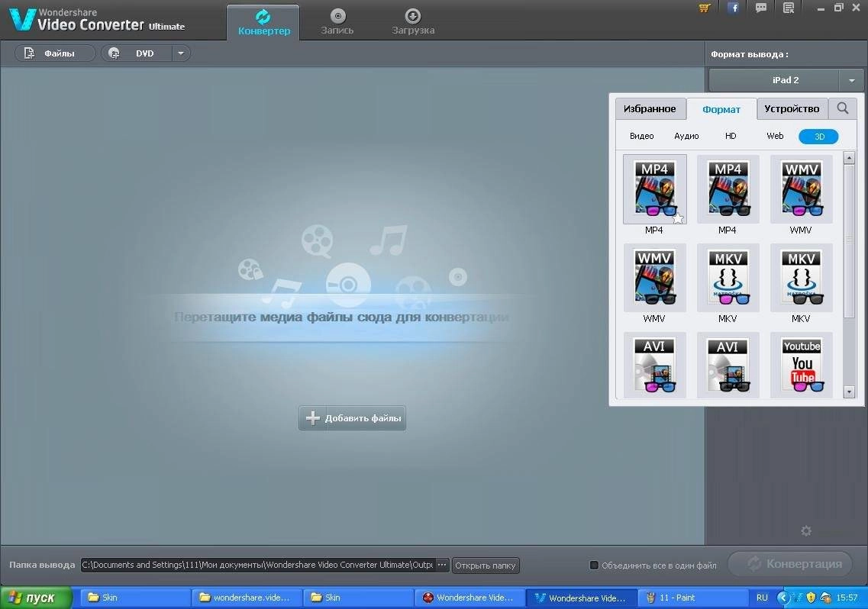The height and width of the screenshot is (609, 868).
Task: Open the shopping cart purchase icon
Action: 704,8
